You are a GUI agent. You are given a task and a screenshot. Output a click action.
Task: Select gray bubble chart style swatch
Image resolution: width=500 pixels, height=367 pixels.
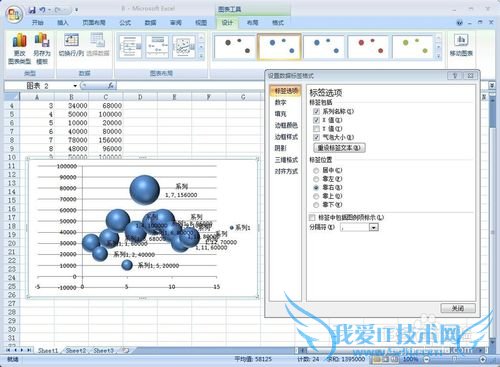235,47
